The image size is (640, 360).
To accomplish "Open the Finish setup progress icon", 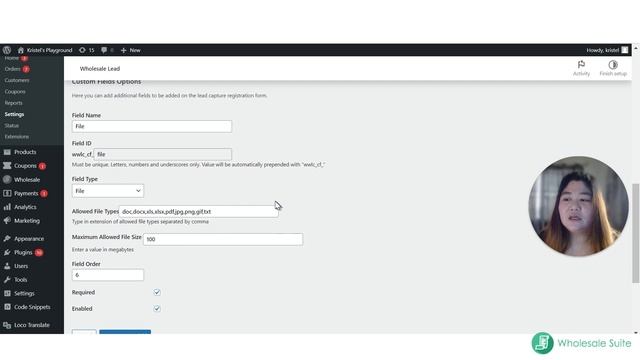I will pos(613,64).
